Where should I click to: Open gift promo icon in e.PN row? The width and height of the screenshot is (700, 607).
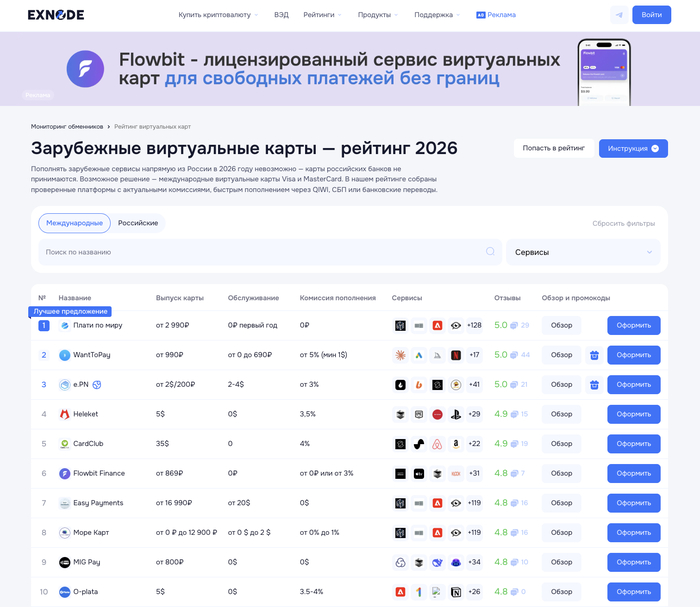pos(594,385)
